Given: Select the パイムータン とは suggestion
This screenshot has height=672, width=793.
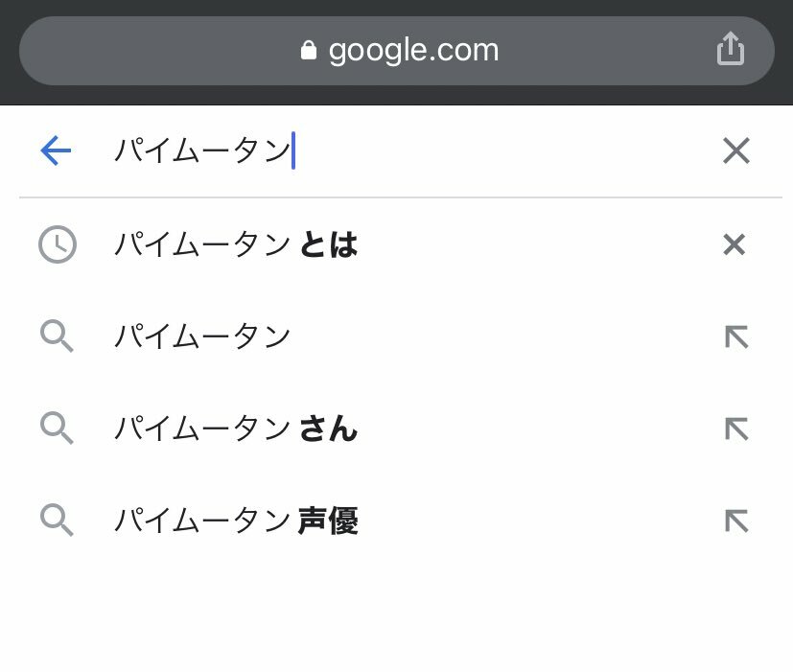Looking at the screenshot, I should click(x=236, y=245).
